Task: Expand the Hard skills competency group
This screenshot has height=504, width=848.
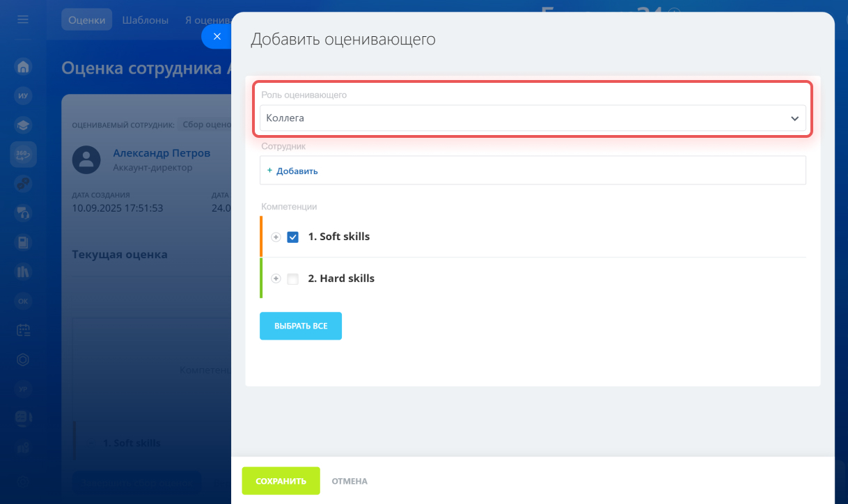Action: tap(276, 278)
